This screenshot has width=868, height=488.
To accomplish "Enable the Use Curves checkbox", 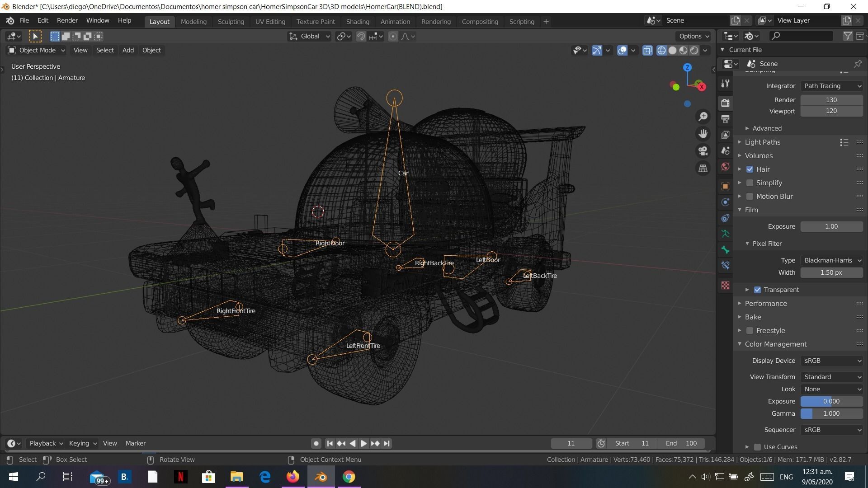I will [x=758, y=447].
